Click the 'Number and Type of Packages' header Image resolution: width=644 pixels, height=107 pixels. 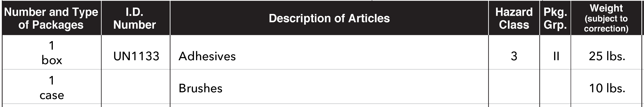[x=51, y=18]
